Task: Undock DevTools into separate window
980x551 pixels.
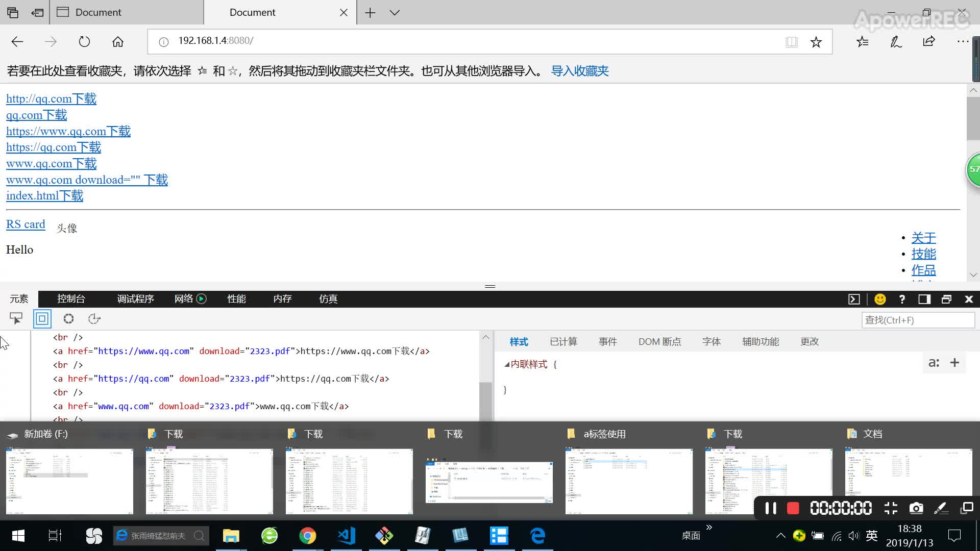Action: click(x=946, y=299)
